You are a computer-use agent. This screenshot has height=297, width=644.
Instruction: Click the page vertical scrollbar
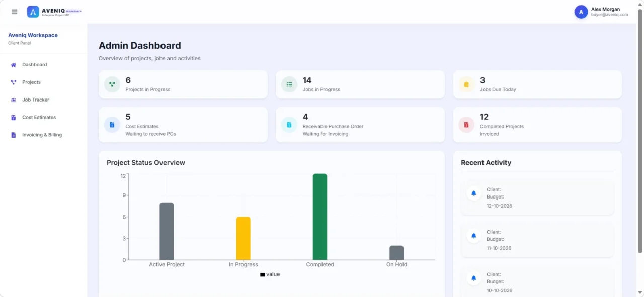pyautogui.click(x=640, y=131)
